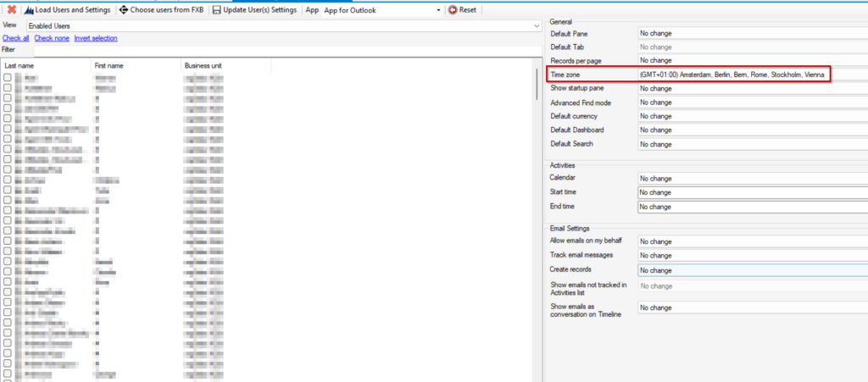Image resolution: width=868 pixels, height=382 pixels.
Task: Click the Reset toolbar button
Action: point(462,10)
